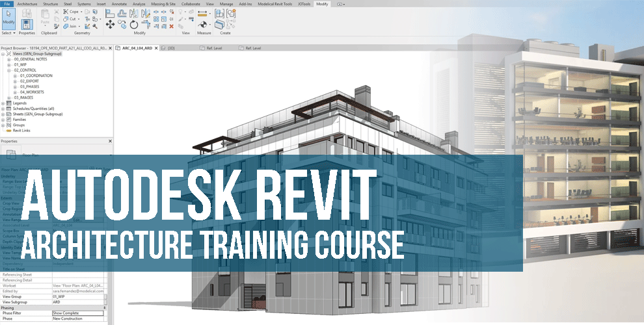Select Schedules/Quantities (all) in browser
Viewport: 644px width, 325px height.
pyautogui.click(x=33, y=109)
